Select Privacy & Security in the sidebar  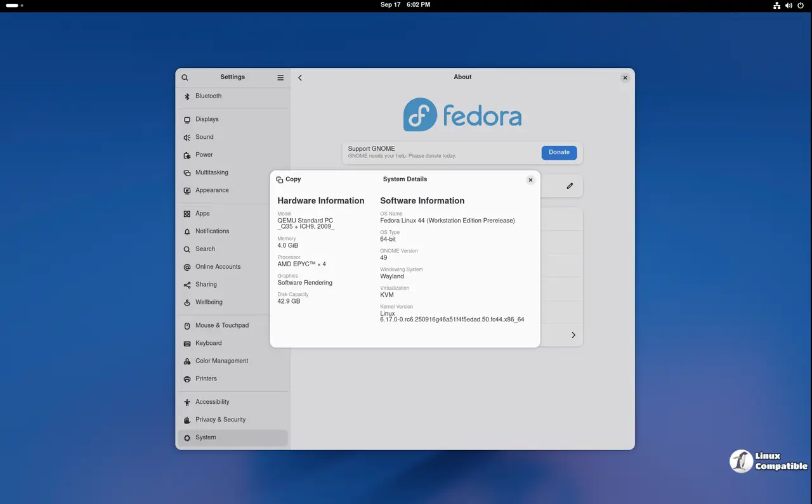[220, 420]
